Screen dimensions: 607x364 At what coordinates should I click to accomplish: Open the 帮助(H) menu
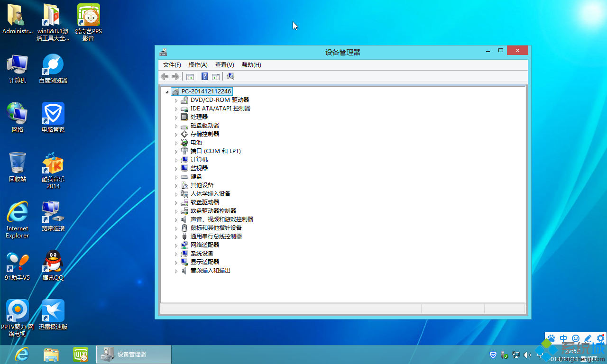pyautogui.click(x=251, y=65)
